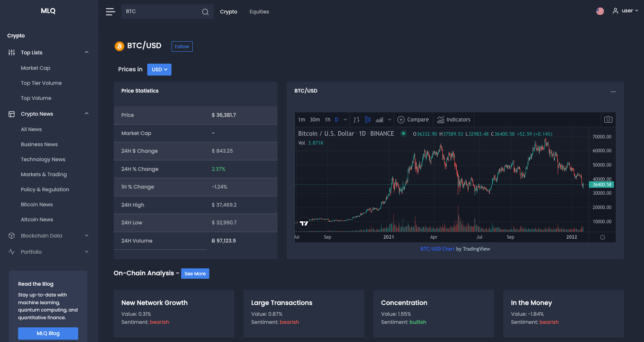Go to Altcoin News
The width and height of the screenshot is (644, 342).
click(37, 219)
